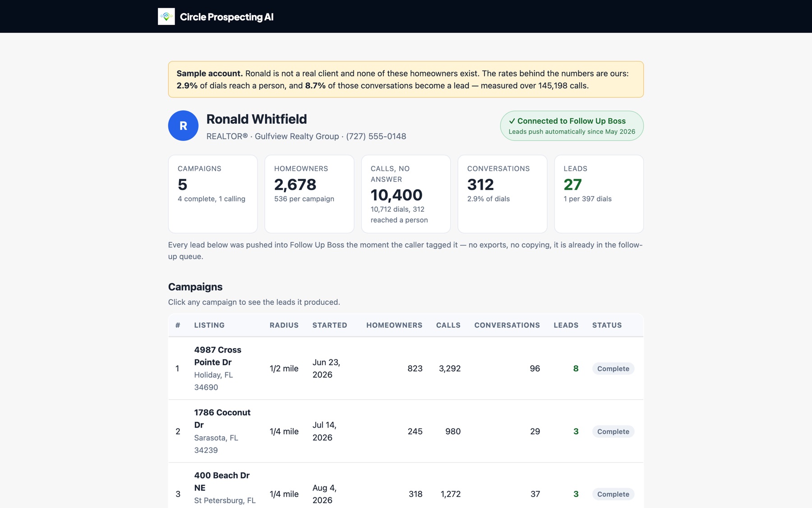The width and height of the screenshot is (812, 508).
Task: Click Complete status for Coconut Dr
Action: [x=613, y=431]
